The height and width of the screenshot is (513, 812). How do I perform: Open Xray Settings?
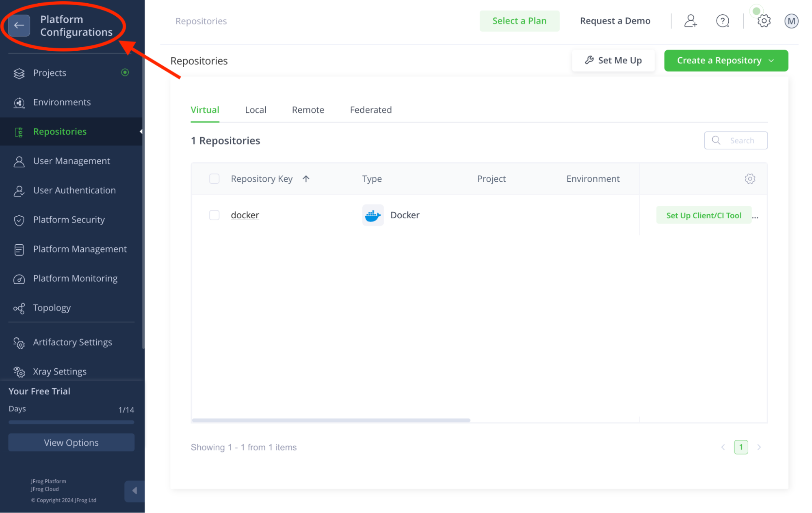[60, 371]
